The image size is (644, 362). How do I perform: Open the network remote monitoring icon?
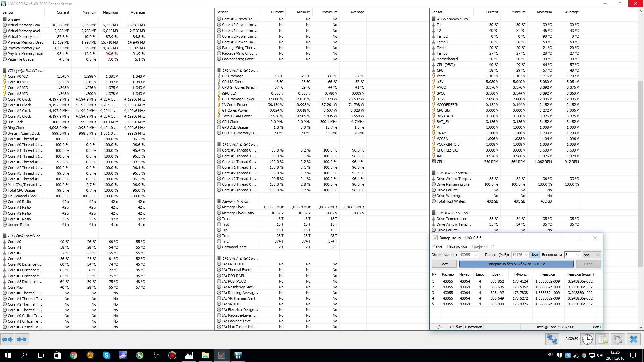pos(552,339)
